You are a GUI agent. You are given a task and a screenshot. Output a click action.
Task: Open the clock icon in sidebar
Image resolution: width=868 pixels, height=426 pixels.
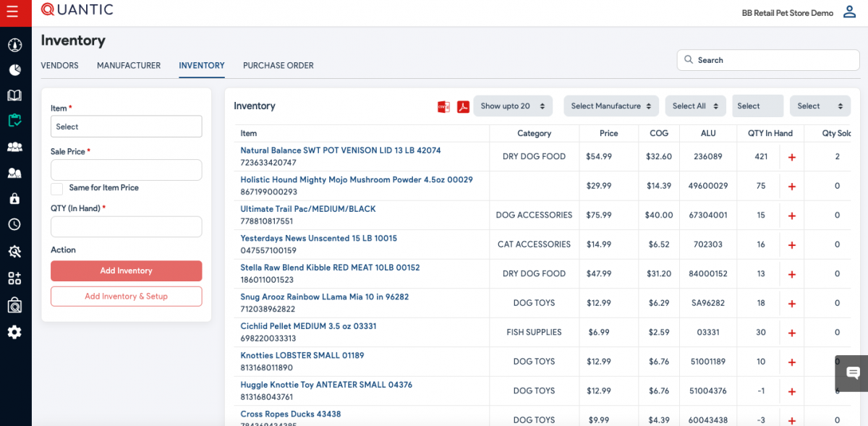[14, 224]
